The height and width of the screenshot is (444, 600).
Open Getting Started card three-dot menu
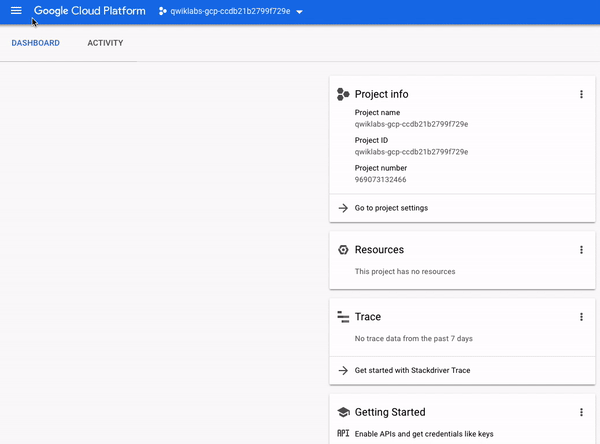tap(581, 412)
